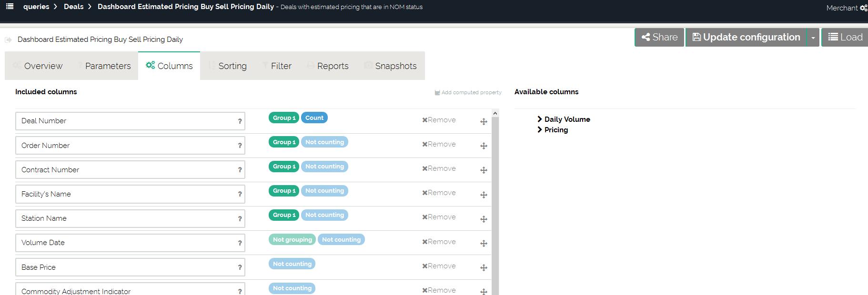This screenshot has width=868, height=295.
Task: Click help icon for Deal Number
Action: click(240, 121)
